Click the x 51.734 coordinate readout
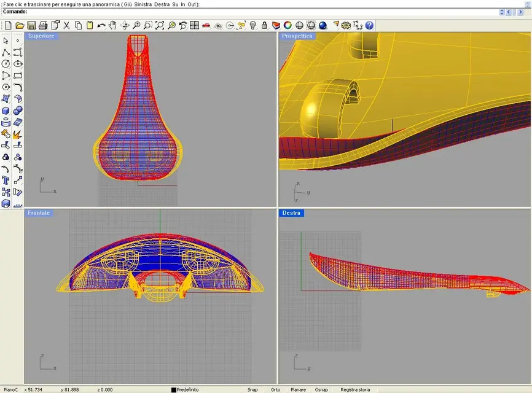 pyautogui.click(x=33, y=389)
